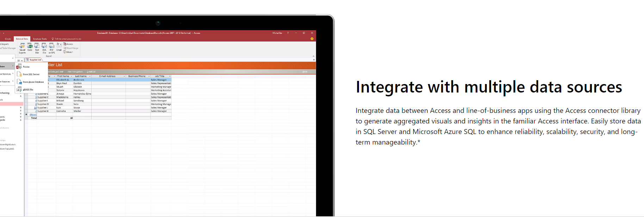
Task: Pick From SQL Server in flyout menu
Action: tap(31, 74)
